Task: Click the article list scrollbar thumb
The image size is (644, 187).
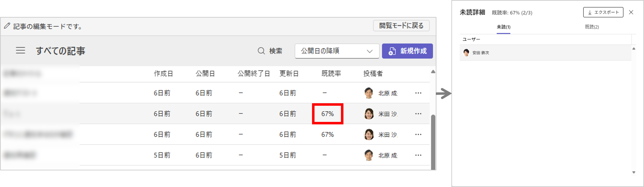Action: 433,142
